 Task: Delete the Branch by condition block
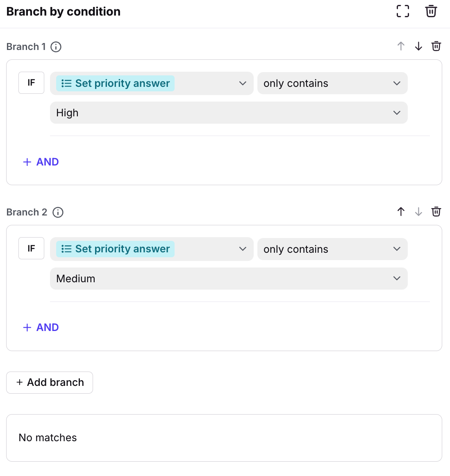[431, 11]
